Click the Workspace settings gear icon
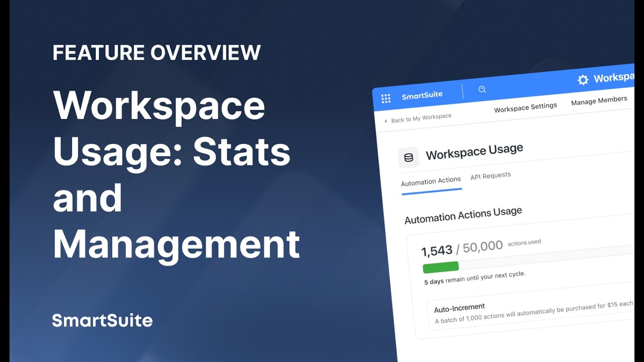Viewport: 644px width, 362px height. [583, 80]
